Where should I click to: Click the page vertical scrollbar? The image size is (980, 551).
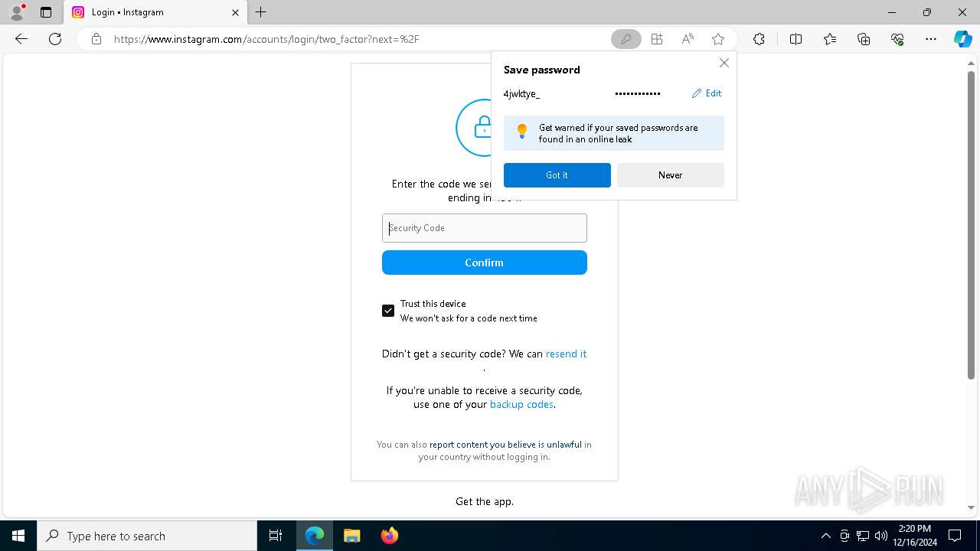(x=972, y=226)
